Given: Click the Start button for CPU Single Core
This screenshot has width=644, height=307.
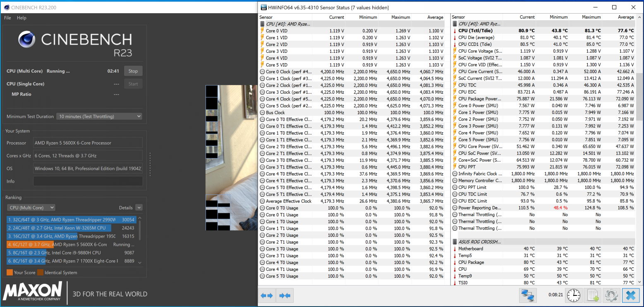Looking at the screenshot, I should coord(133,84).
